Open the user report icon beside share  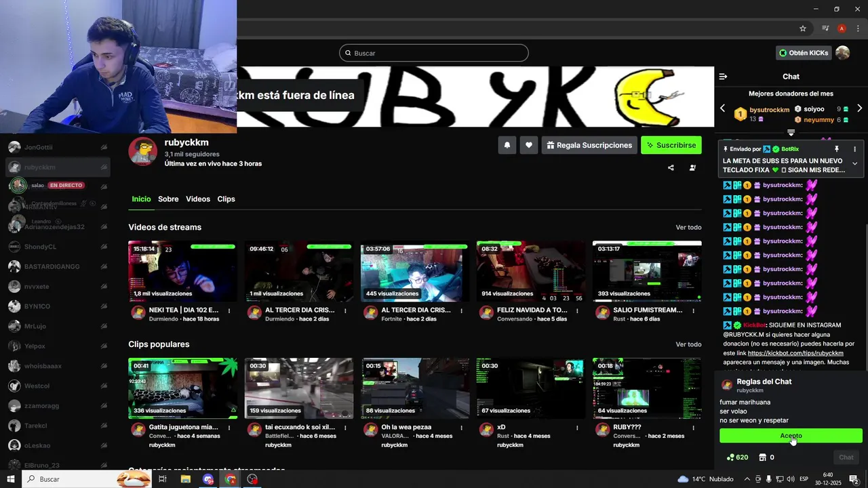coord(692,167)
